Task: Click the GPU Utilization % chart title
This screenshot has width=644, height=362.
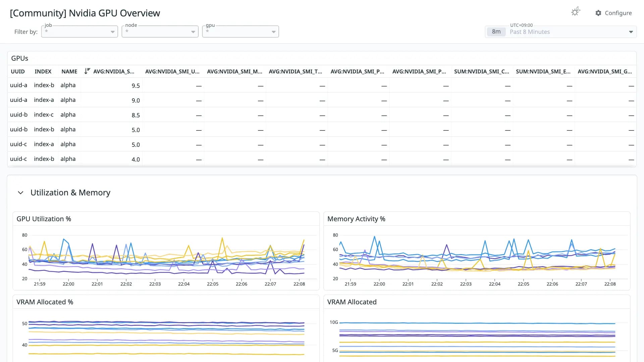Action: 44,219
